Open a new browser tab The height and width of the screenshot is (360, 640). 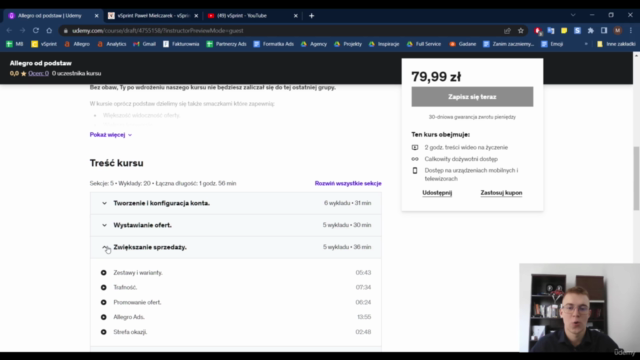click(x=311, y=16)
